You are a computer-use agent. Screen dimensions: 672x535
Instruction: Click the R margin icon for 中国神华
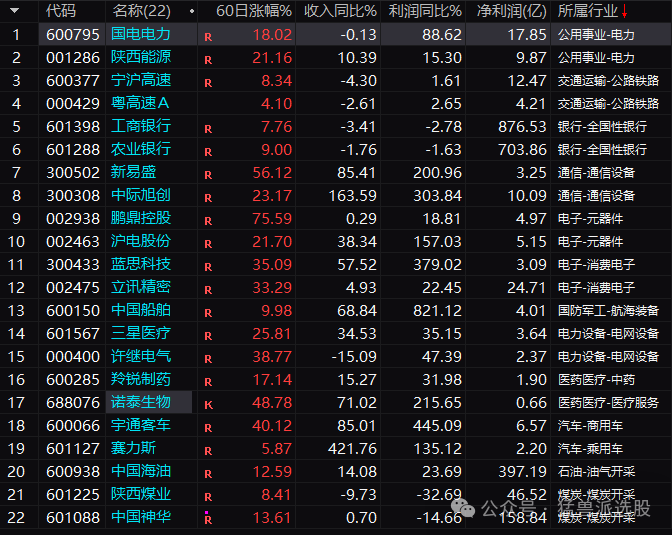click(x=208, y=520)
